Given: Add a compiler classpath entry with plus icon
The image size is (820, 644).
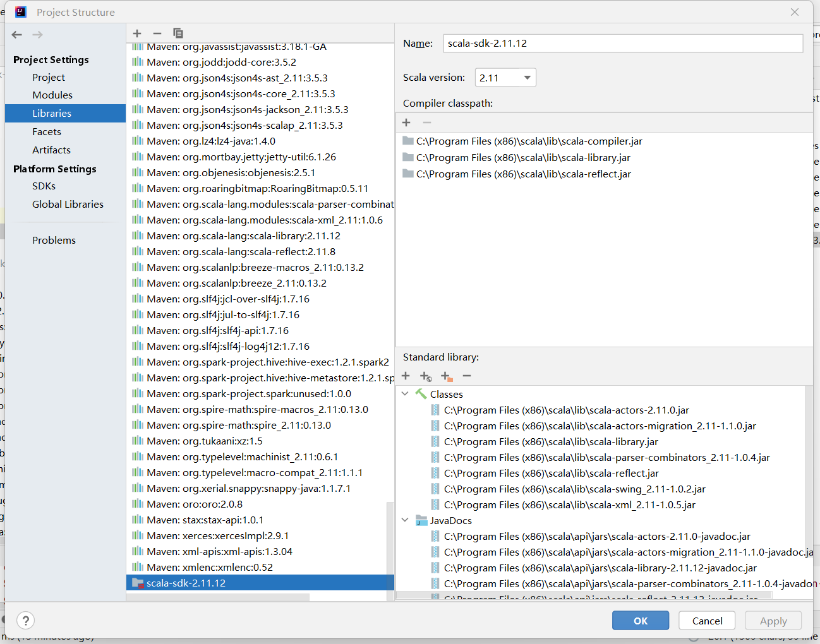Looking at the screenshot, I should [406, 122].
